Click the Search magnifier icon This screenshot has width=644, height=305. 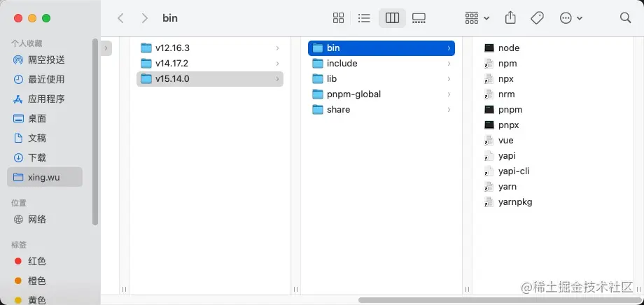tap(625, 18)
